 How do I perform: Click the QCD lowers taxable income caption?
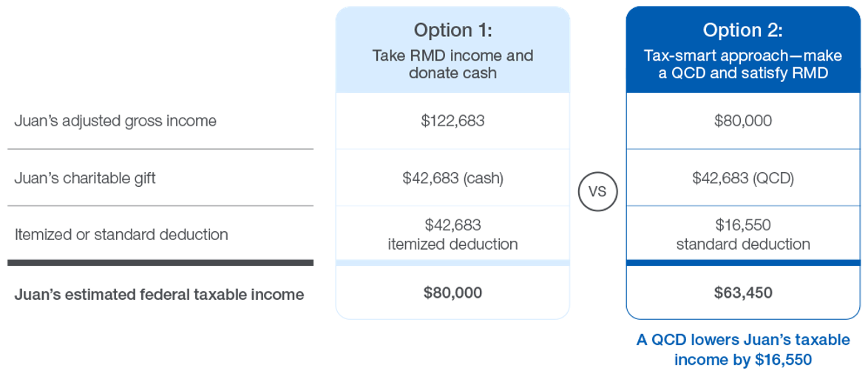[743, 349]
